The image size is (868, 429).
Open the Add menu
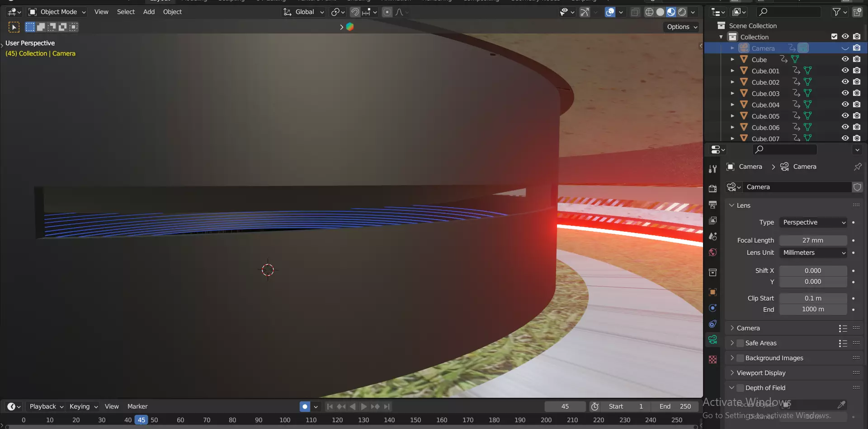(x=149, y=12)
